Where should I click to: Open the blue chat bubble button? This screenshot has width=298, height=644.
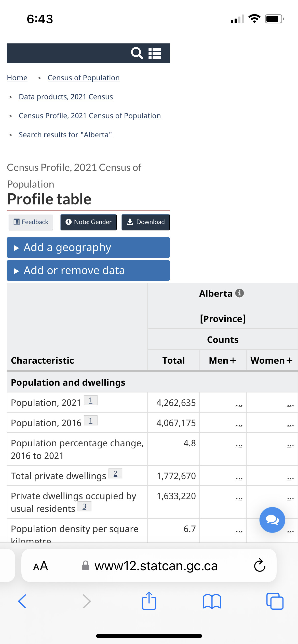[272, 520]
